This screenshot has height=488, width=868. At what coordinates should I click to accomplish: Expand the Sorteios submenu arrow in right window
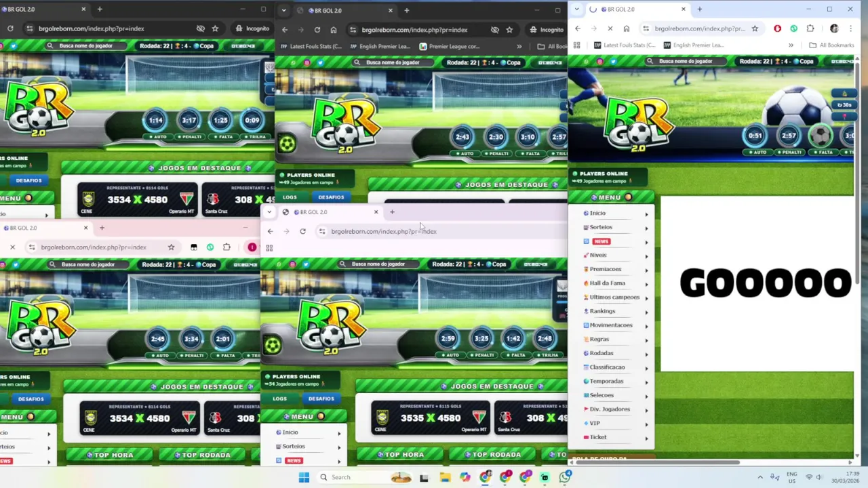click(x=646, y=228)
